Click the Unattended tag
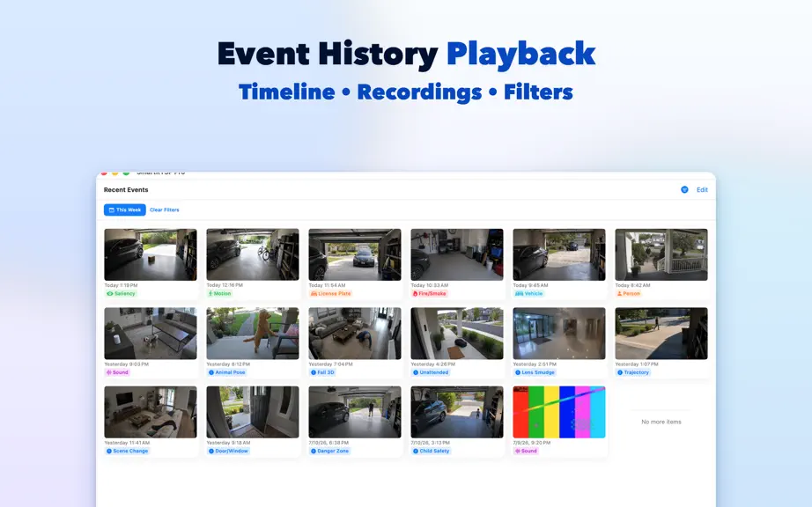The image size is (812, 507). (431, 372)
